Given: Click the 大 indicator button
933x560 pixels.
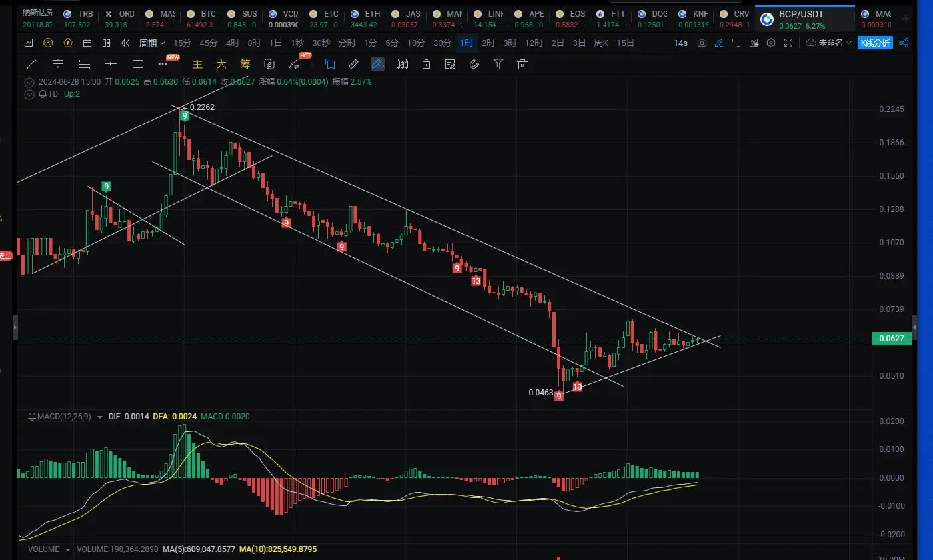Looking at the screenshot, I should click(221, 64).
